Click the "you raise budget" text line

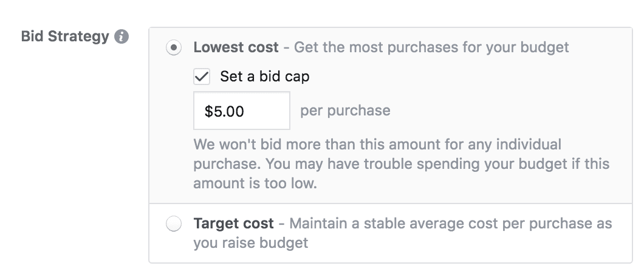pyautogui.click(x=250, y=243)
